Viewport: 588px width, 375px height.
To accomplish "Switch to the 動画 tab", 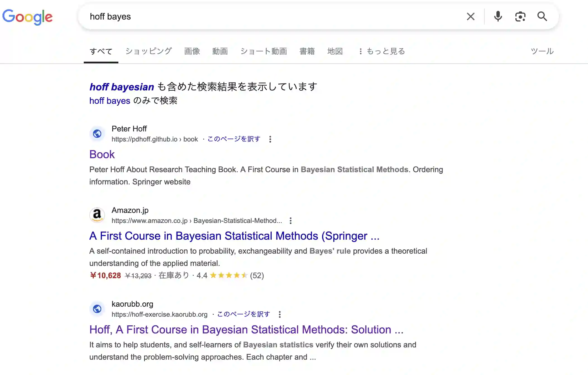I will coord(220,51).
